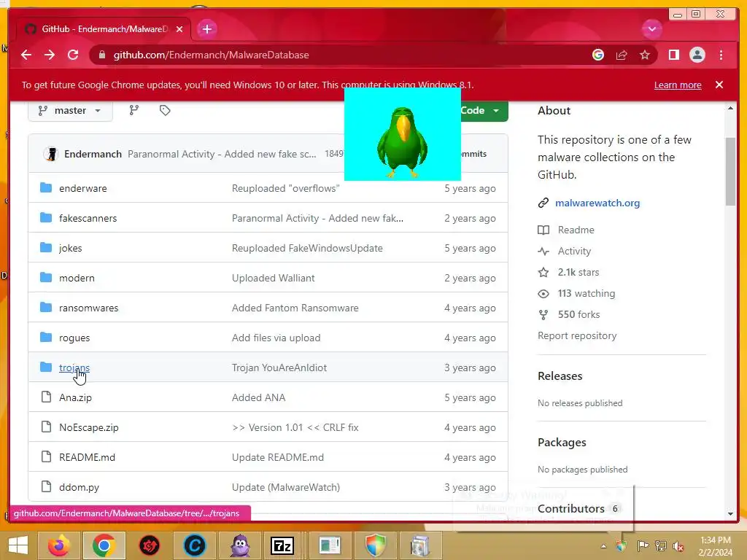747x560 pixels.
Task: Click the browser forward arrow
Action: pos(50,55)
